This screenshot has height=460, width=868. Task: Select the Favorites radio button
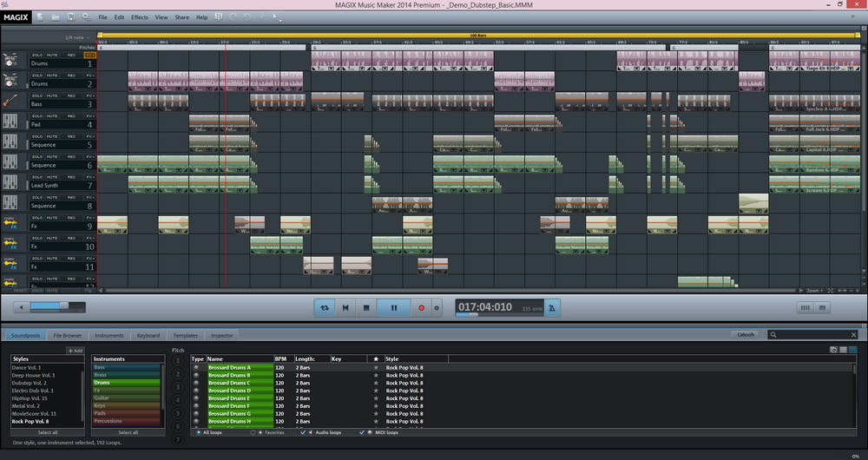coord(253,432)
